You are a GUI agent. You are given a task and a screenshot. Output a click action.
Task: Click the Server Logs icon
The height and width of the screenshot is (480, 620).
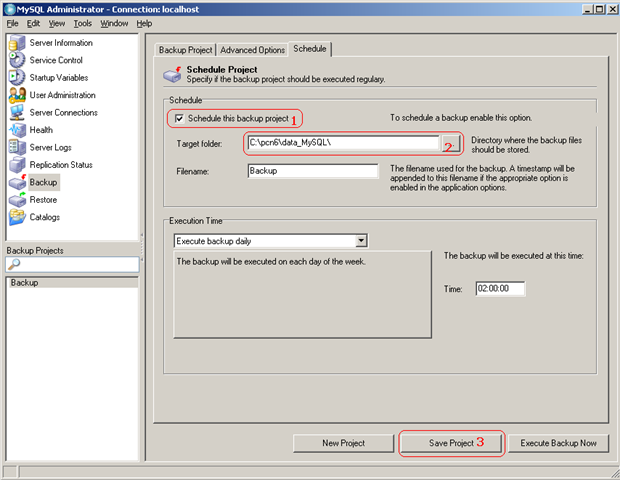[17, 147]
